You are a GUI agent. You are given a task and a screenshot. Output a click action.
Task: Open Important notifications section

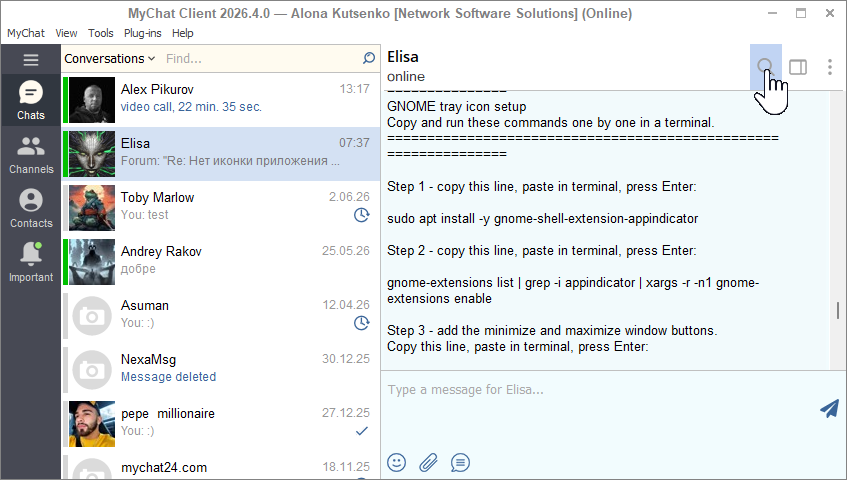tap(31, 262)
